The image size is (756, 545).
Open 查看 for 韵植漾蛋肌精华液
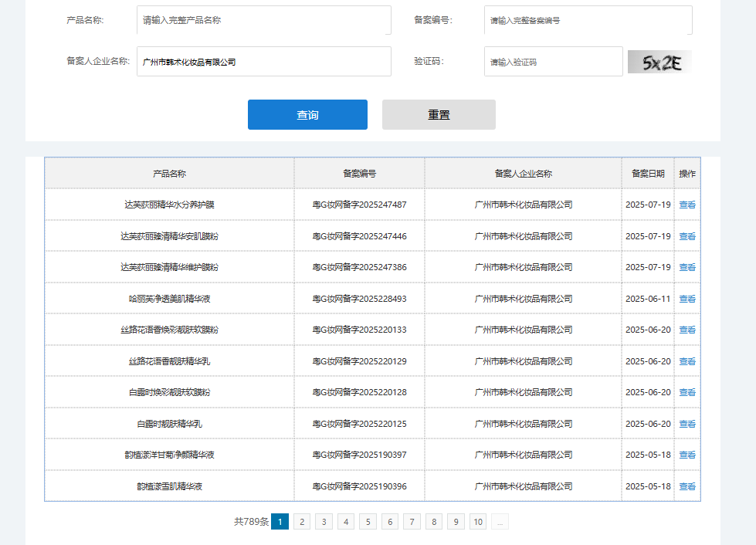[687, 486]
